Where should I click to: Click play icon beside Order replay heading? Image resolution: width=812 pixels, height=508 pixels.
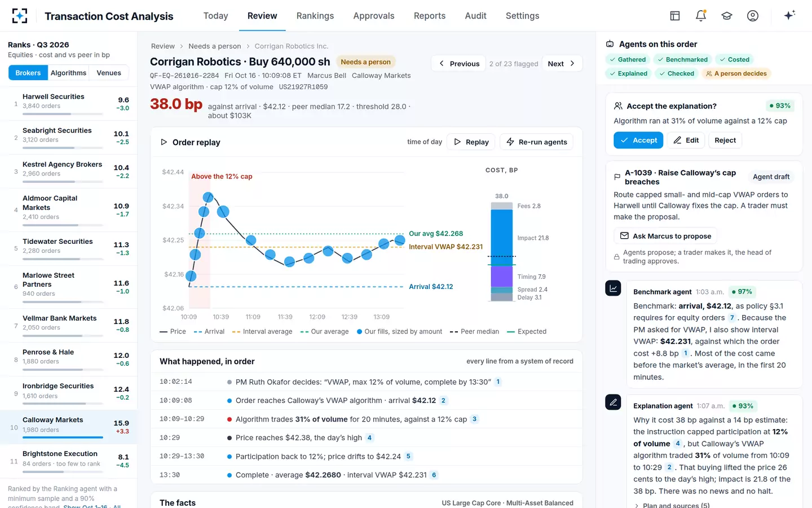[x=164, y=142]
